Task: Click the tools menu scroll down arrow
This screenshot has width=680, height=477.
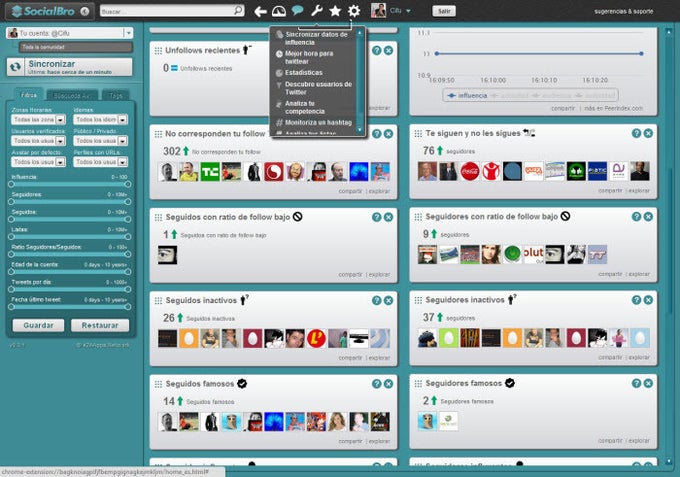Action: 360,130
